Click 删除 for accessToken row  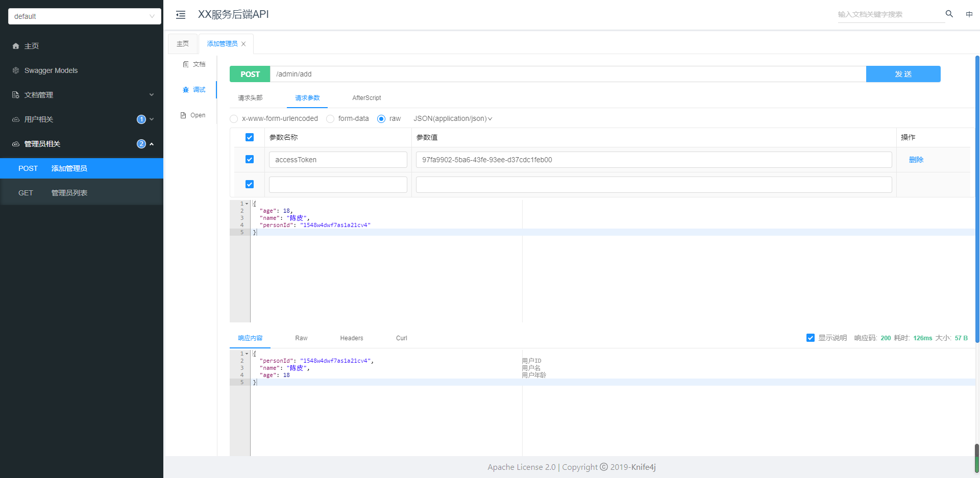916,160
